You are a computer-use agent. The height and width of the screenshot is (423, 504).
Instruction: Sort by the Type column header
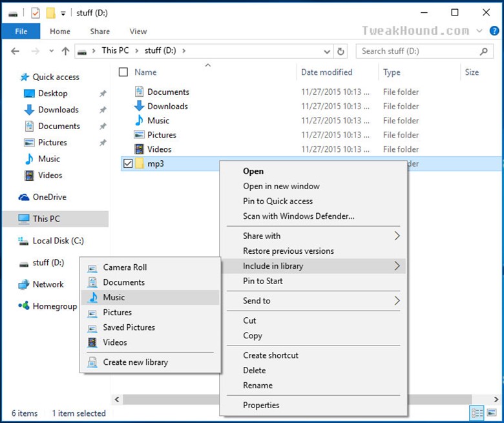[392, 72]
